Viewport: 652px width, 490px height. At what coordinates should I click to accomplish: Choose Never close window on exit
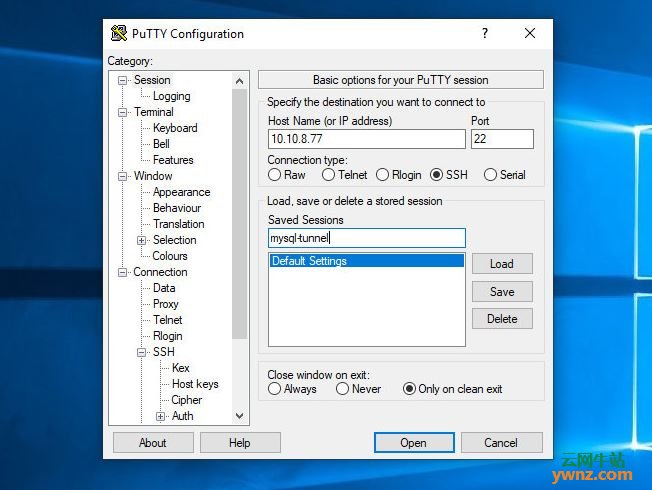[342, 389]
